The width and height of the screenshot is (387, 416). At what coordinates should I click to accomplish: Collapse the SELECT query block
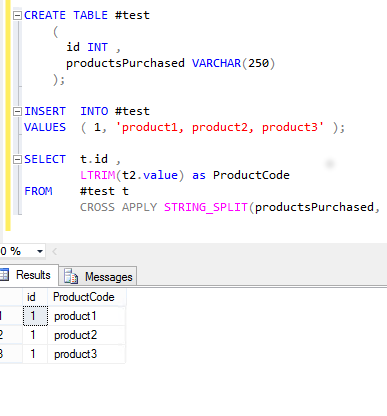tap(17, 160)
